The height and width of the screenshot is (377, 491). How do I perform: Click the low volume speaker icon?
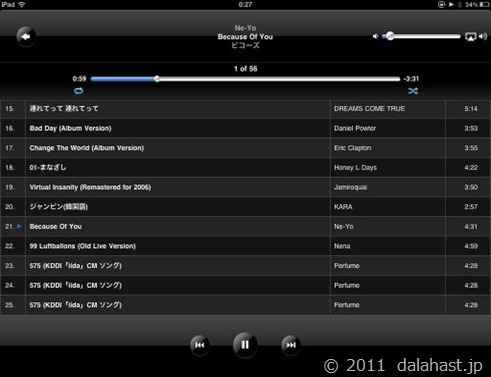click(x=376, y=36)
